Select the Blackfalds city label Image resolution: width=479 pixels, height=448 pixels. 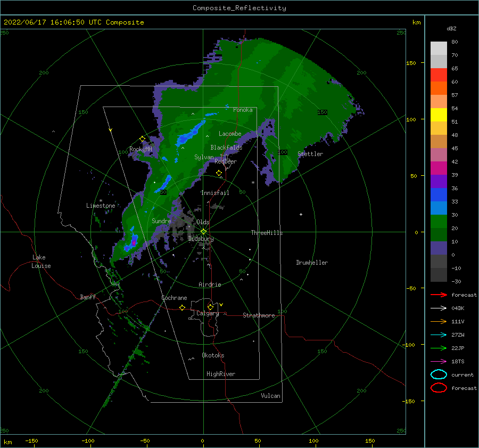click(x=226, y=148)
